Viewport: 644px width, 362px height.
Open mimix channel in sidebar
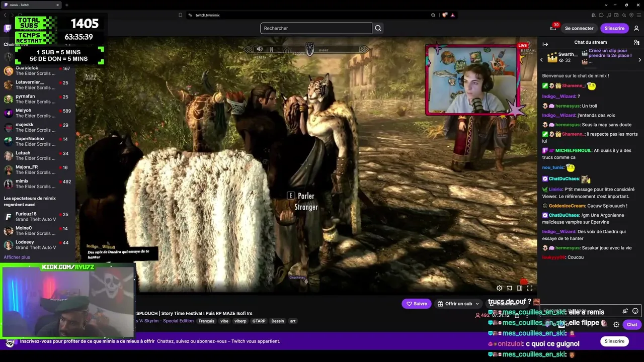coord(38,184)
